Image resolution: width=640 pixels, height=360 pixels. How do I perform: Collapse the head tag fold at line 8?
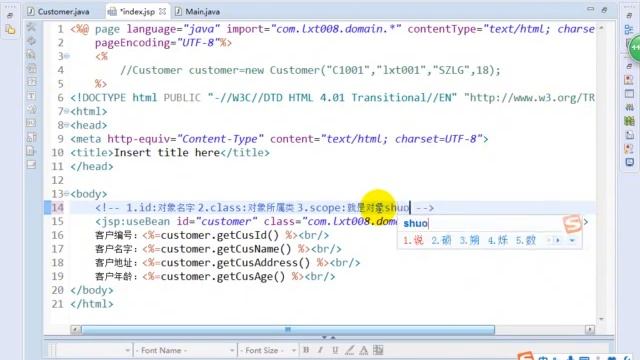click(67, 125)
